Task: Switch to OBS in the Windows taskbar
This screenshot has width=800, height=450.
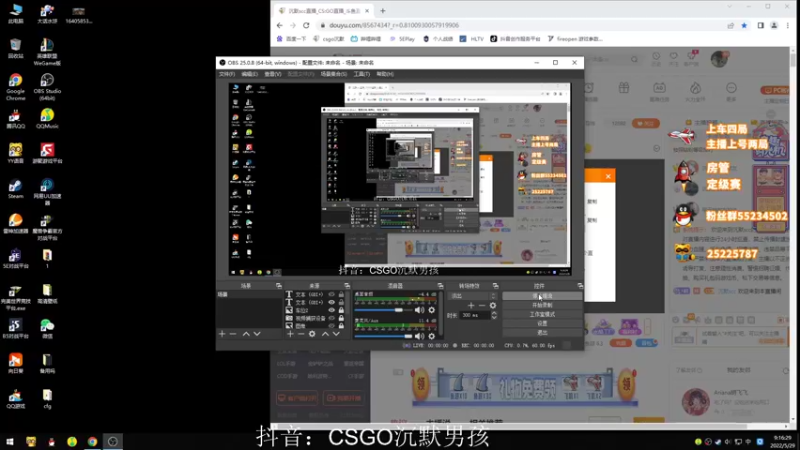Action: click(x=113, y=441)
